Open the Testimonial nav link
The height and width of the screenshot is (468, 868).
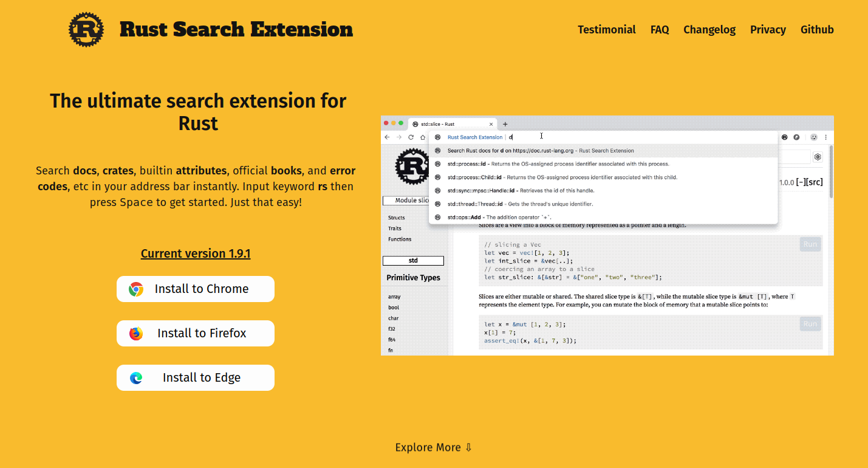point(606,30)
